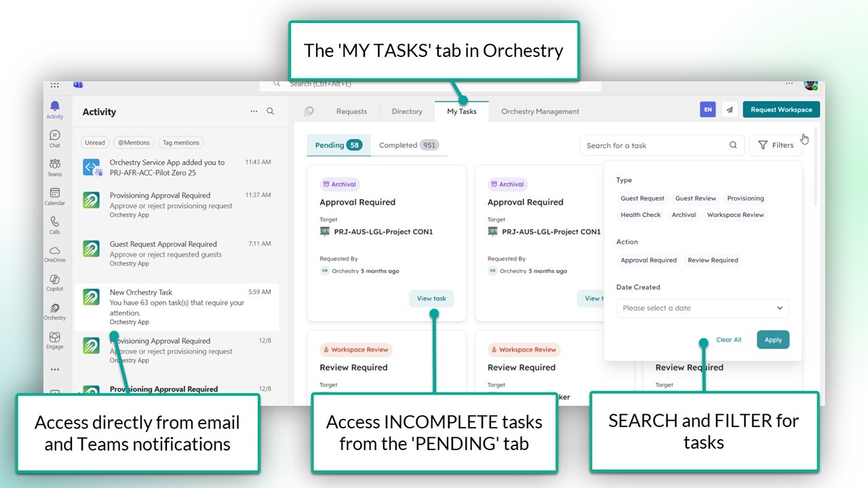Toggle the Tag mentions activity filter

181,142
